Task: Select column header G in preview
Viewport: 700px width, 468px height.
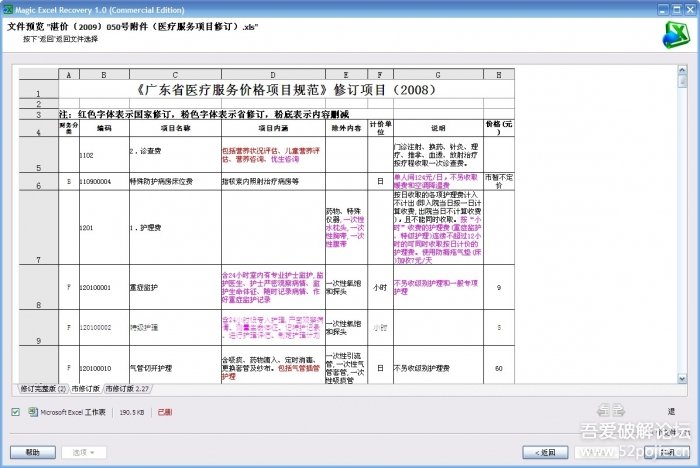Action: [437, 75]
